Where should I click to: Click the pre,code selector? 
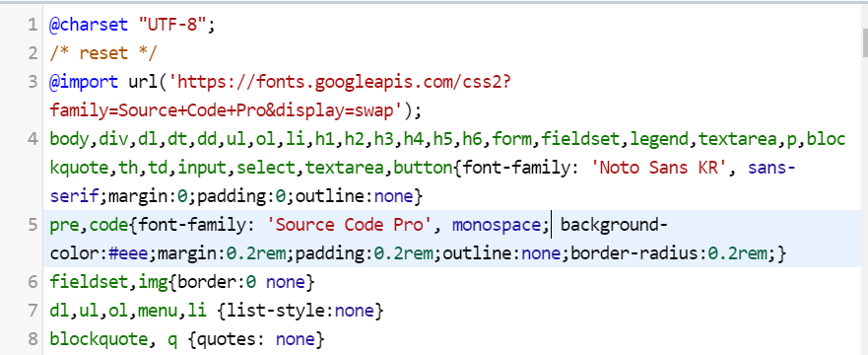point(89,226)
